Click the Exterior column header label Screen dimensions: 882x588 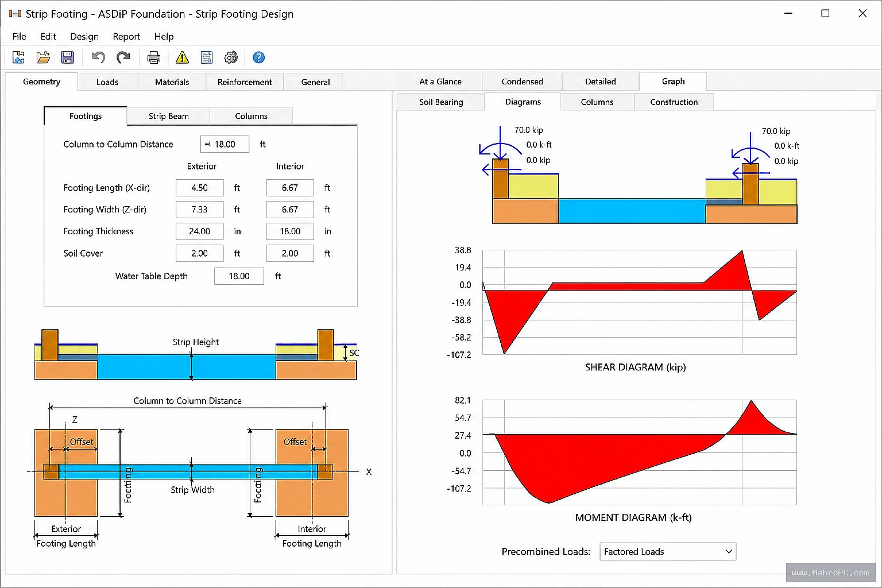point(202,167)
